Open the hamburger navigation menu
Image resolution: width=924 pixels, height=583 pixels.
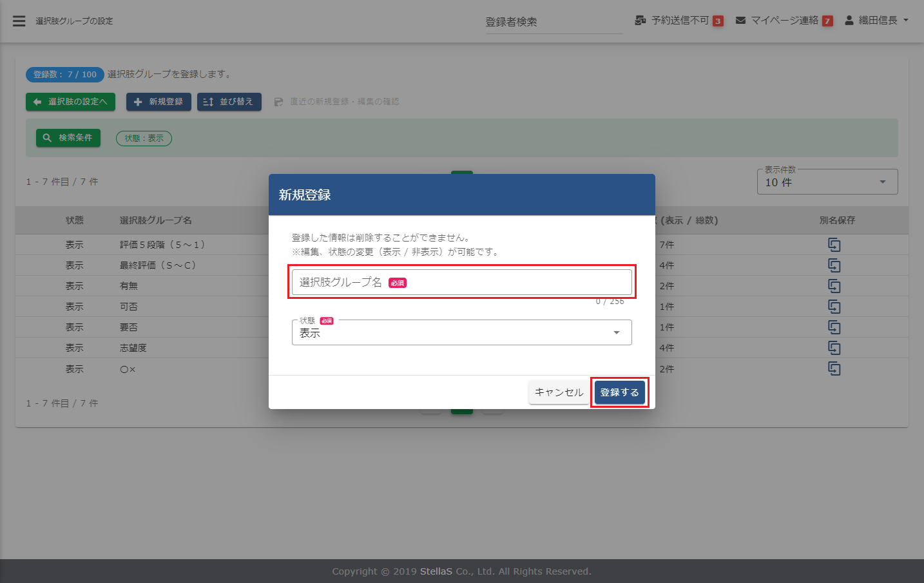[x=19, y=21]
